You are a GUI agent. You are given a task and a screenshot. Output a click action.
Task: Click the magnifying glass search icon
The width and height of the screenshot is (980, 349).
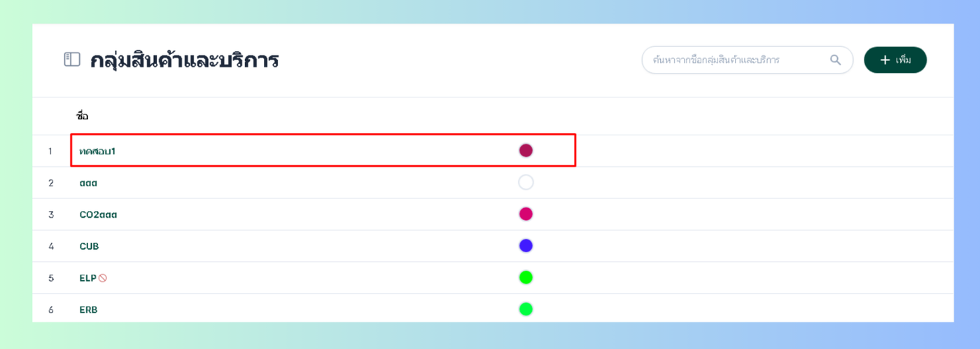pyautogui.click(x=835, y=60)
